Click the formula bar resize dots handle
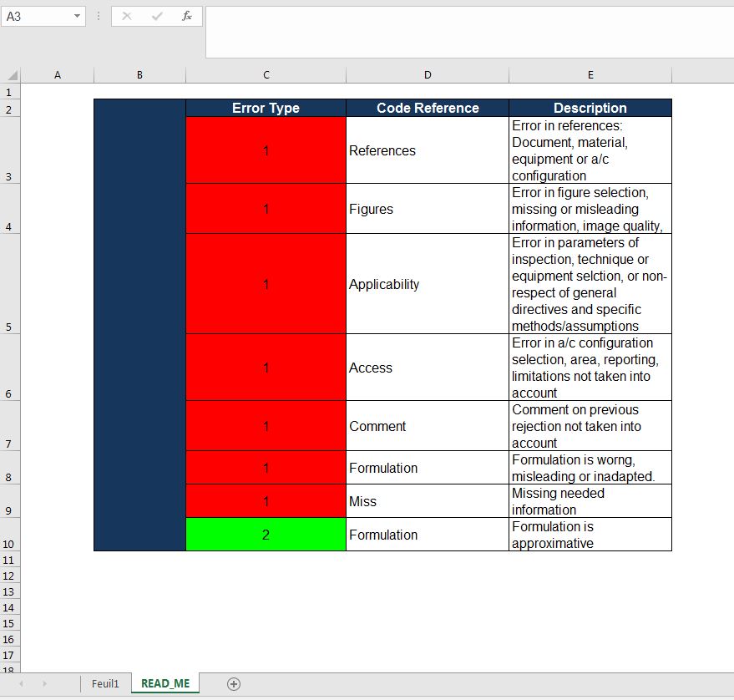The width and height of the screenshot is (734, 700). click(98, 16)
